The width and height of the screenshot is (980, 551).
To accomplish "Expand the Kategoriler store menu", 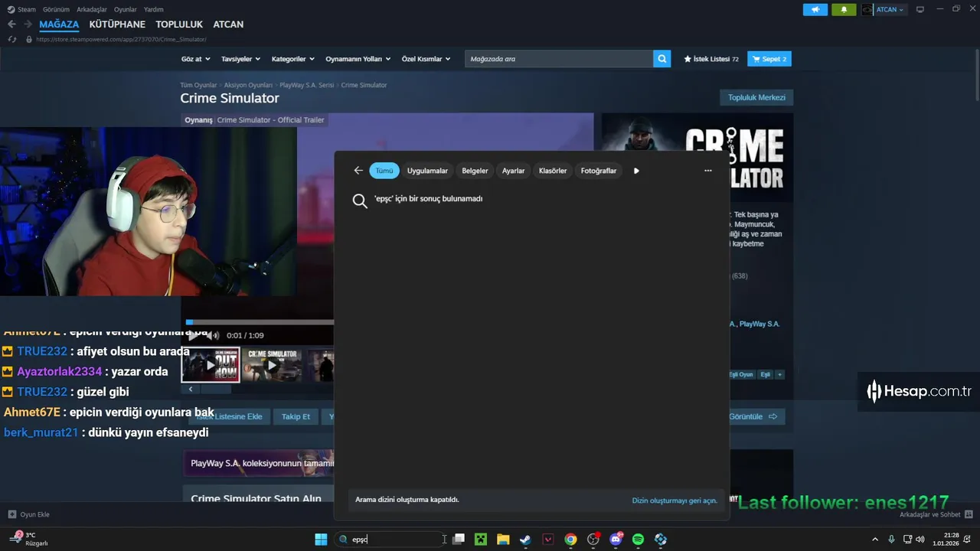I will (292, 59).
